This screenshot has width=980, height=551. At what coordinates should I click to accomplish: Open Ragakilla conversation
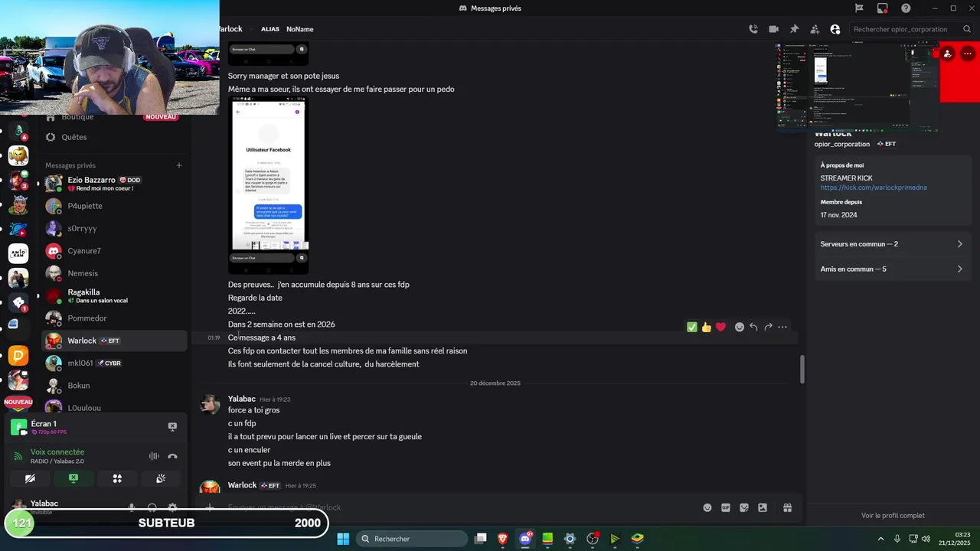click(x=114, y=295)
